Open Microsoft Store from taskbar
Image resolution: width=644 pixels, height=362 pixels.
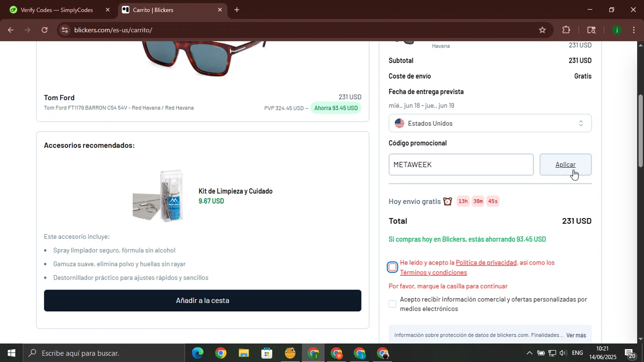267,353
